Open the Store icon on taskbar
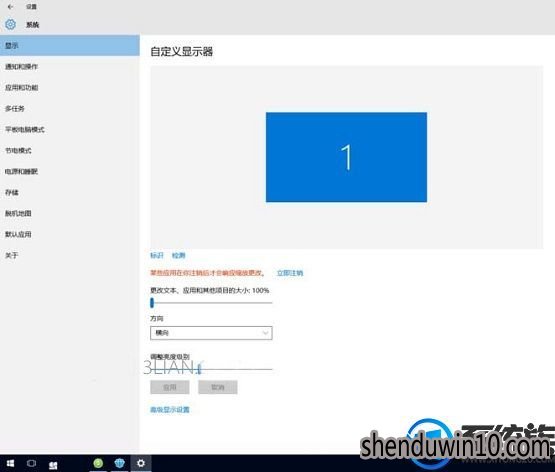Screen dimensions: 555x472 (53, 465)
